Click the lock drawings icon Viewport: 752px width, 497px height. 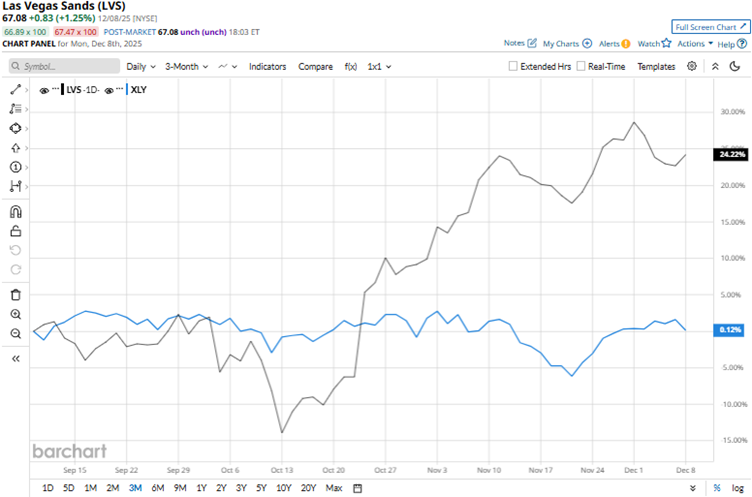coord(15,231)
